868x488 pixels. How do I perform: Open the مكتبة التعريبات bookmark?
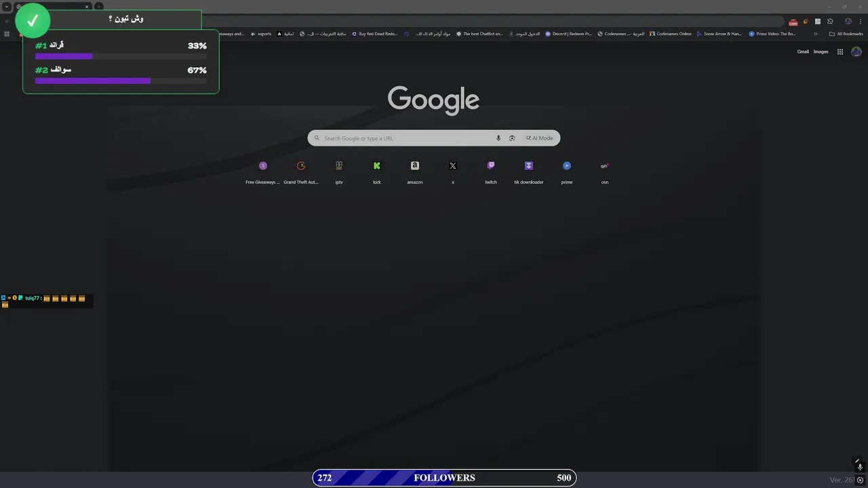(x=323, y=34)
